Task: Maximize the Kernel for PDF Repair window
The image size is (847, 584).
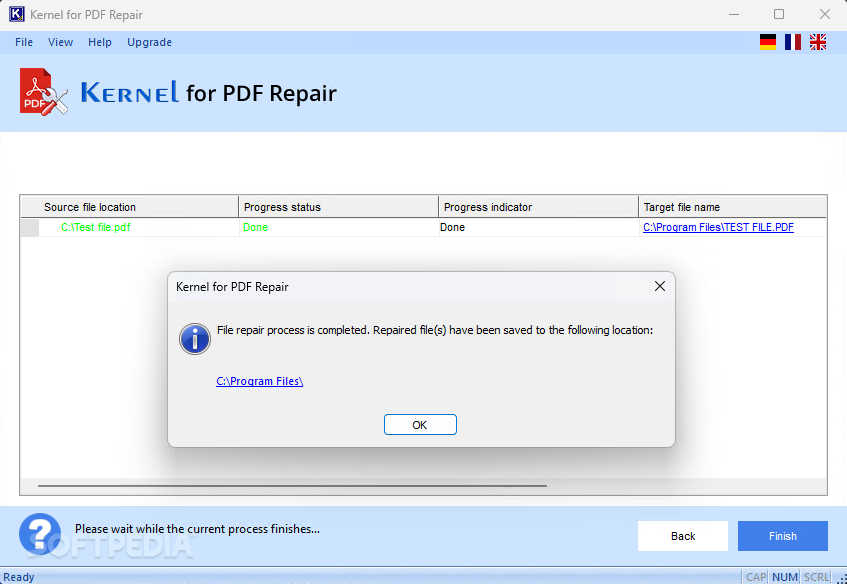Action: (x=779, y=15)
